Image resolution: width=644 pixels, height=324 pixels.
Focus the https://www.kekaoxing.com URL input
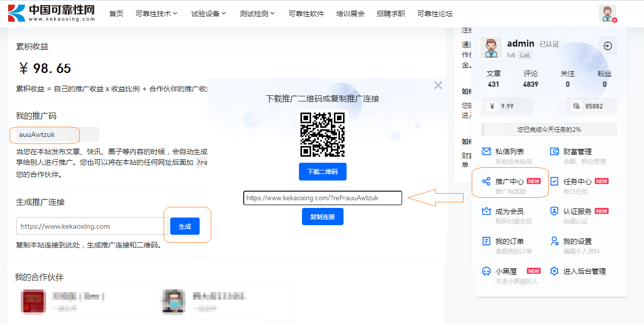pos(92,226)
